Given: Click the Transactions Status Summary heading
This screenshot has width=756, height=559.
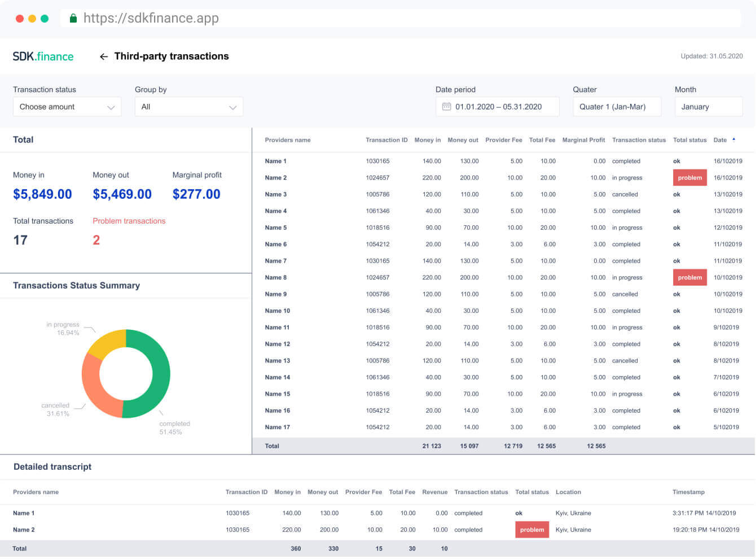Looking at the screenshot, I should (x=76, y=286).
